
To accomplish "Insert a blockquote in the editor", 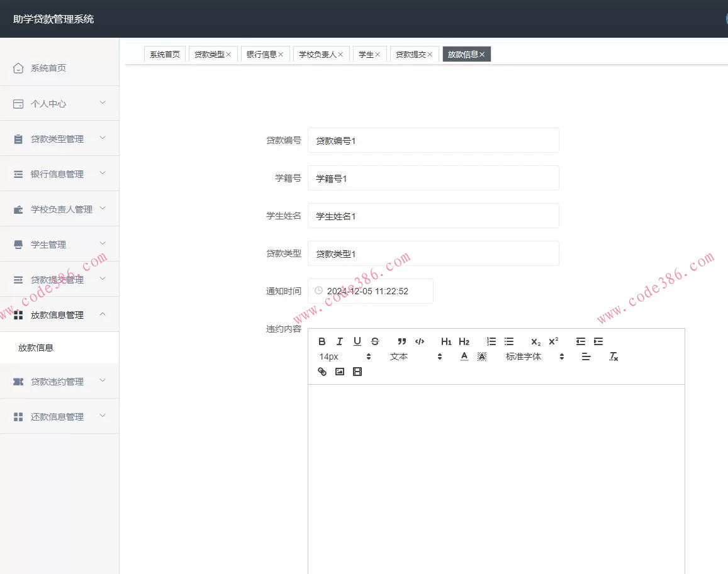I will pos(402,341).
